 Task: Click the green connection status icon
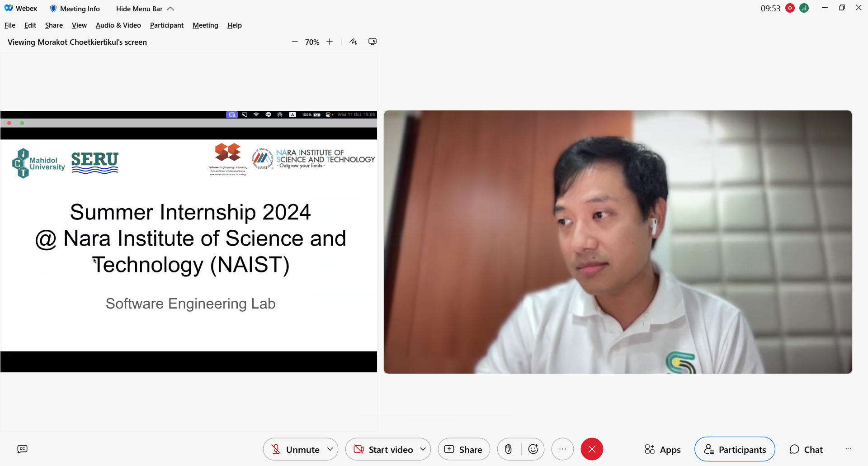coord(804,8)
